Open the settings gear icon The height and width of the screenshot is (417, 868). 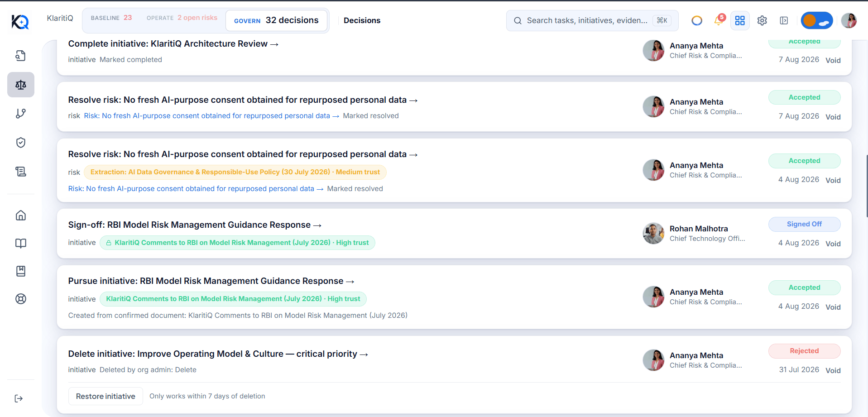(x=762, y=20)
